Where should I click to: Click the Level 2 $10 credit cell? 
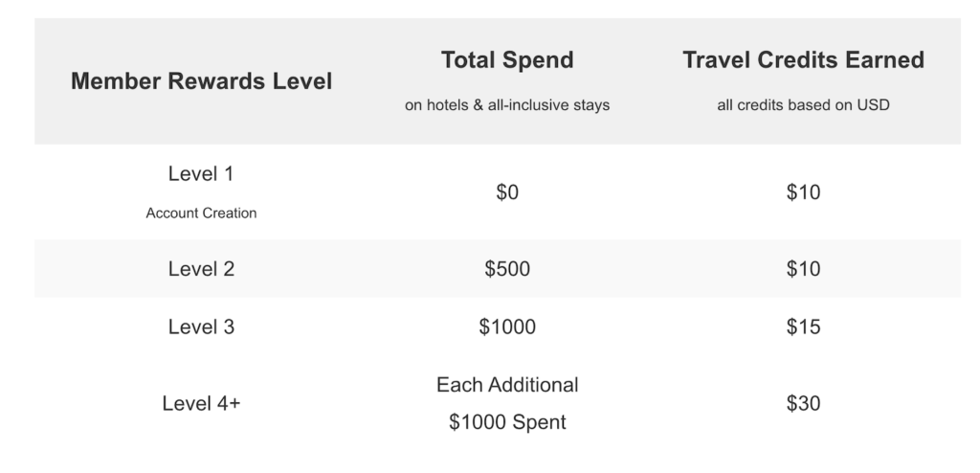(803, 269)
